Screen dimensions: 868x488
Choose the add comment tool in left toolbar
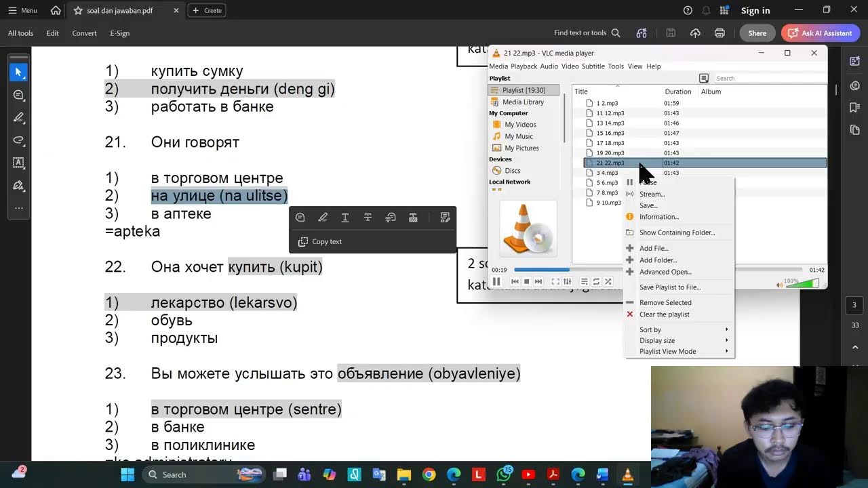click(18, 95)
